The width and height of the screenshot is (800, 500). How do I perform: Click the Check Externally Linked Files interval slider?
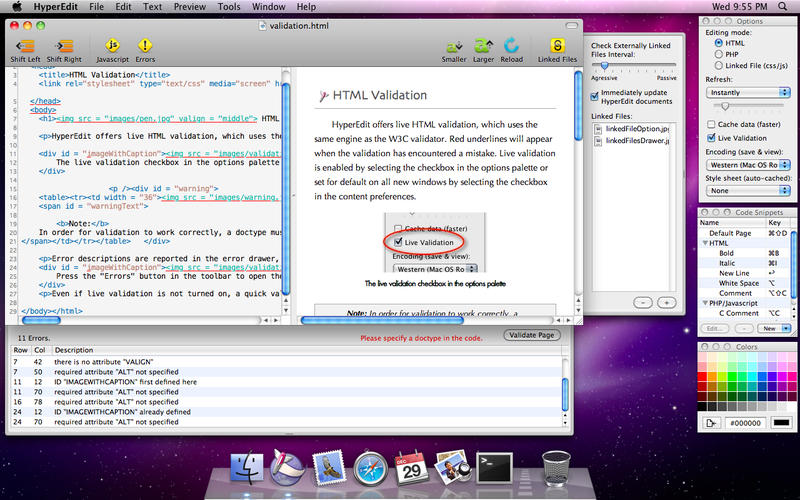tap(603, 66)
